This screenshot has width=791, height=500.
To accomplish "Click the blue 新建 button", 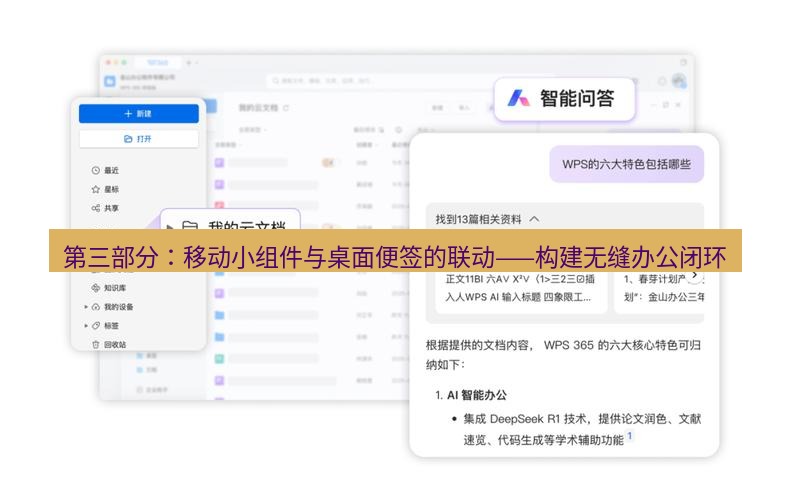I will tap(139, 114).
